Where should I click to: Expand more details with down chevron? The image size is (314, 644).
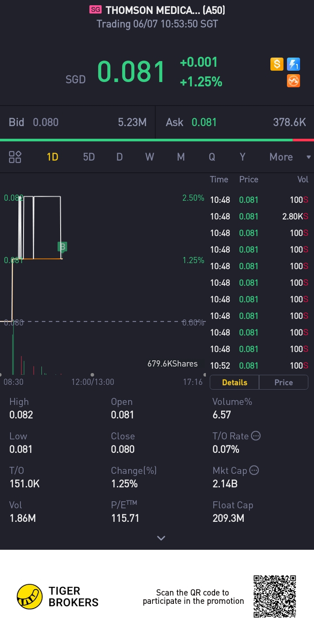pyautogui.click(x=161, y=538)
